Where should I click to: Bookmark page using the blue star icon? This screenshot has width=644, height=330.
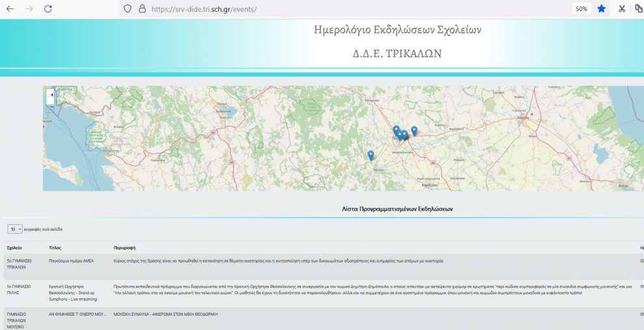(602, 9)
